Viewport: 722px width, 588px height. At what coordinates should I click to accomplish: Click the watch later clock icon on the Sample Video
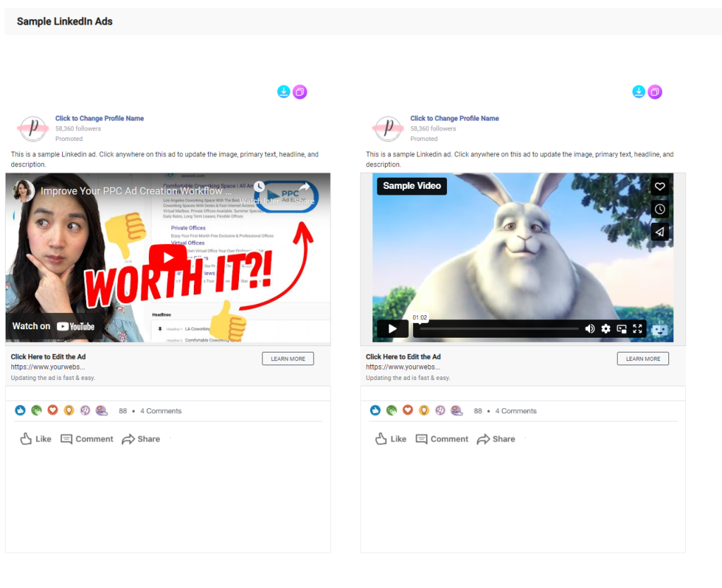pos(660,209)
